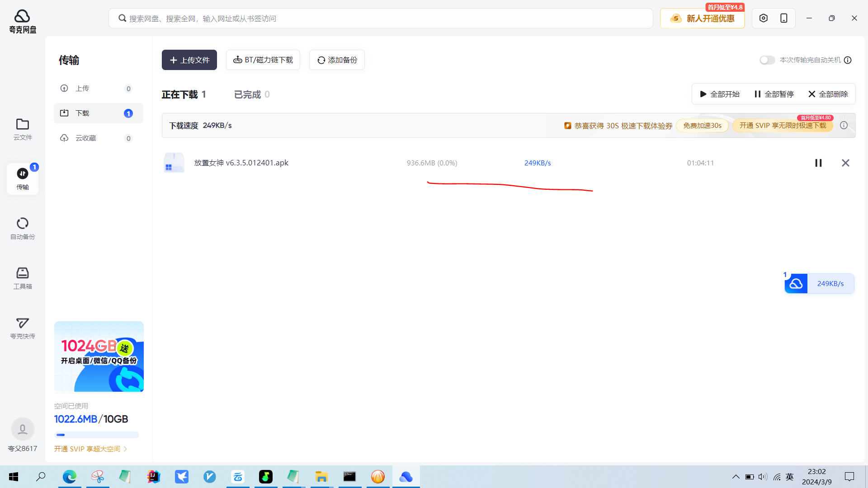Click the 新人开通优惠 promo button
The height and width of the screenshot is (488, 868).
click(x=703, y=19)
